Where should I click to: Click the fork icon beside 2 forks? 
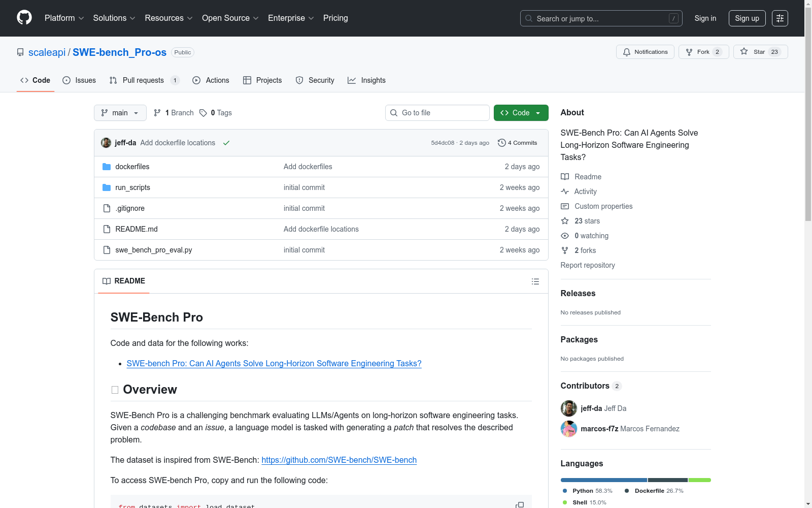565,250
